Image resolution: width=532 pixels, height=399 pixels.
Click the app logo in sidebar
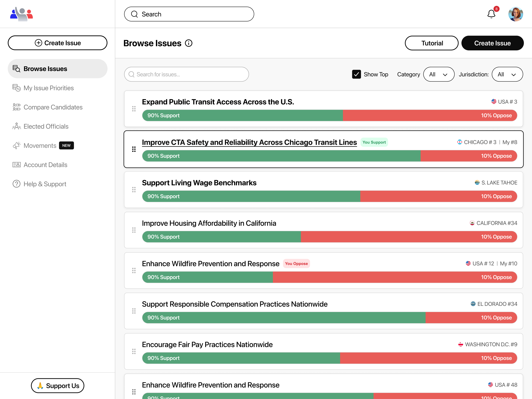(x=21, y=14)
